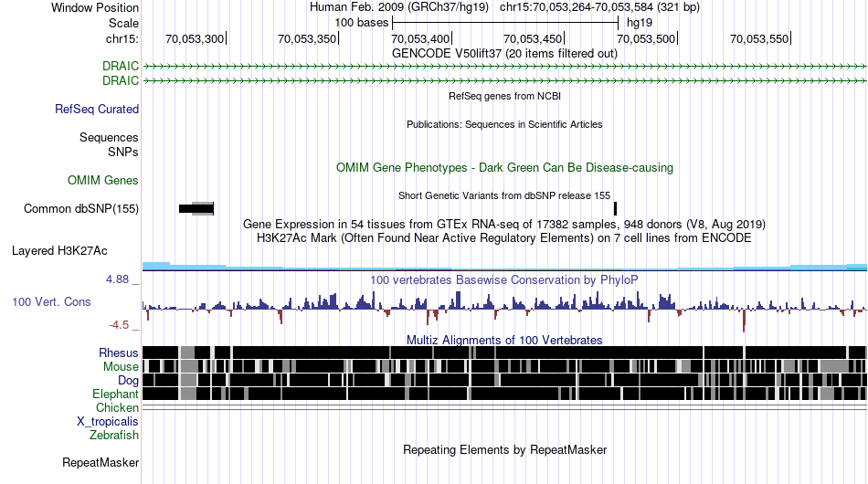Click the X_tropicalis alignment row label
The height and width of the screenshot is (484, 868).
click(108, 422)
